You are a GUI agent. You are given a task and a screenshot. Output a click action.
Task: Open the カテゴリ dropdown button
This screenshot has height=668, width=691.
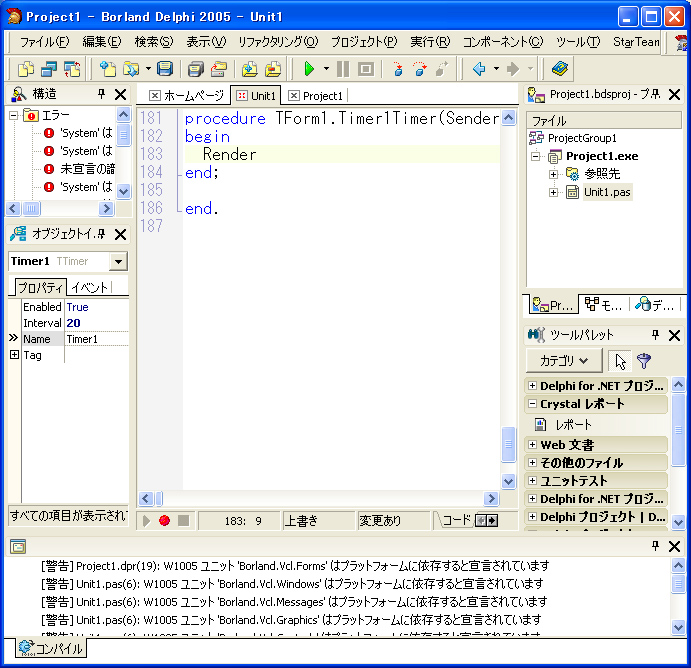564,361
